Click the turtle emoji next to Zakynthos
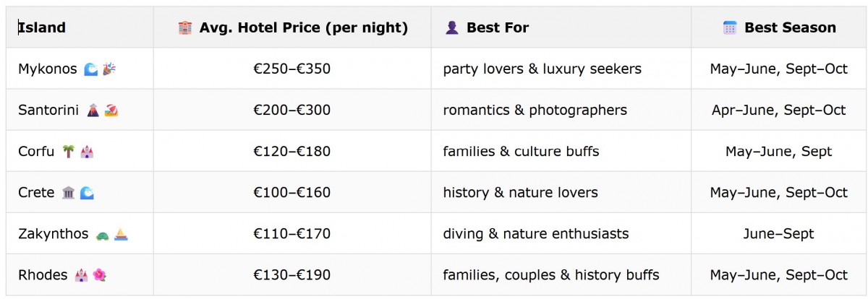The width and height of the screenshot is (868, 299). coord(102,234)
